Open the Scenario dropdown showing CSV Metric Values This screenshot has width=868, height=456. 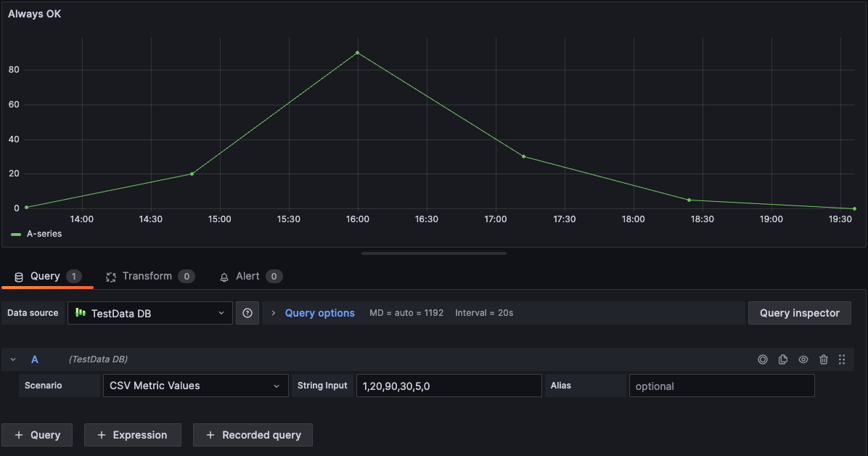195,386
